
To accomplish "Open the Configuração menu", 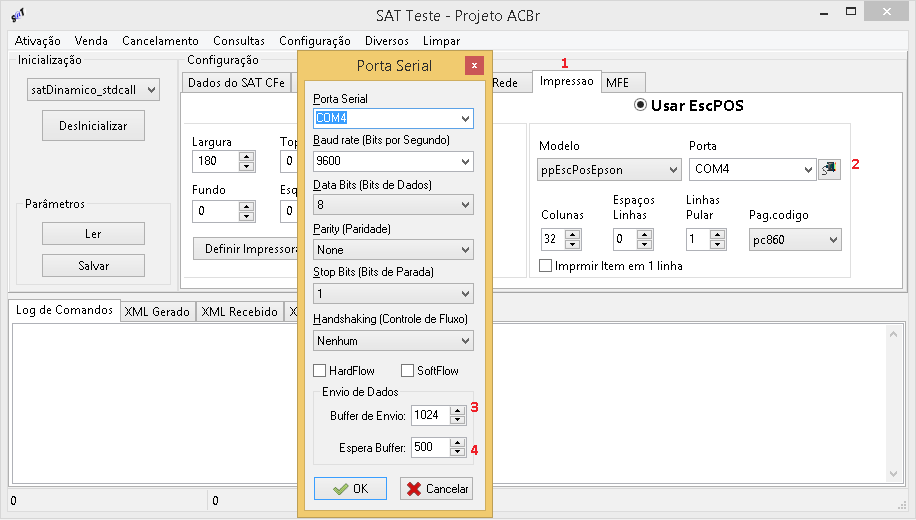I will coord(314,41).
